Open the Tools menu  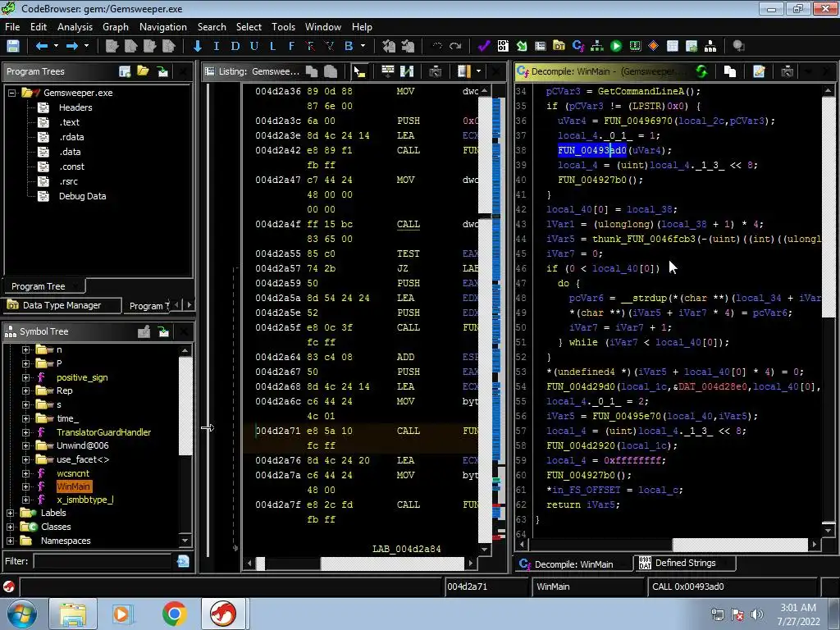pyautogui.click(x=283, y=27)
